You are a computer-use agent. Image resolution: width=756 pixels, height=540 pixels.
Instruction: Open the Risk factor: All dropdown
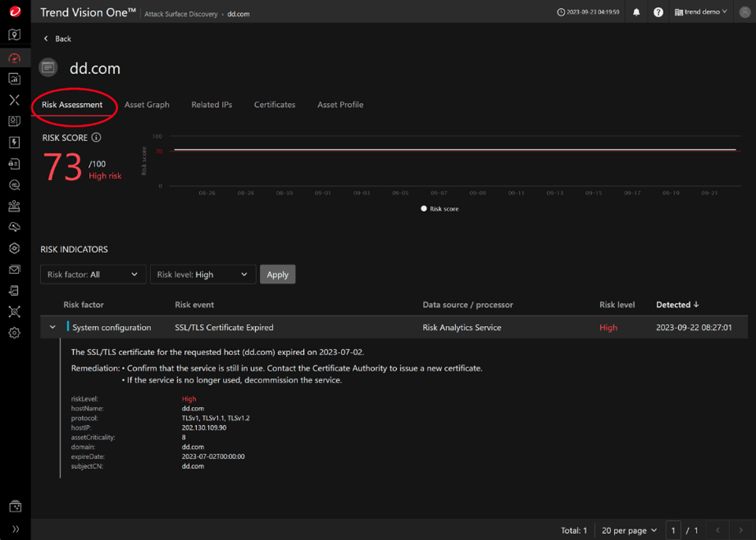(93, 275)
